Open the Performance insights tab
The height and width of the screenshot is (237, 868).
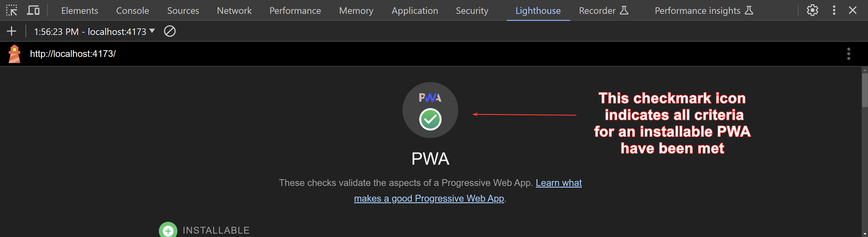point(704,10)
